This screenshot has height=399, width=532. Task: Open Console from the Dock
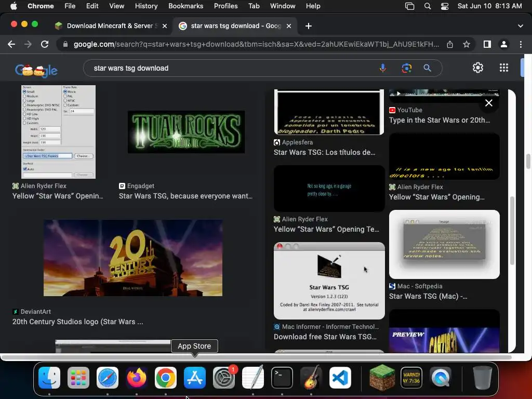coord(411,378)
